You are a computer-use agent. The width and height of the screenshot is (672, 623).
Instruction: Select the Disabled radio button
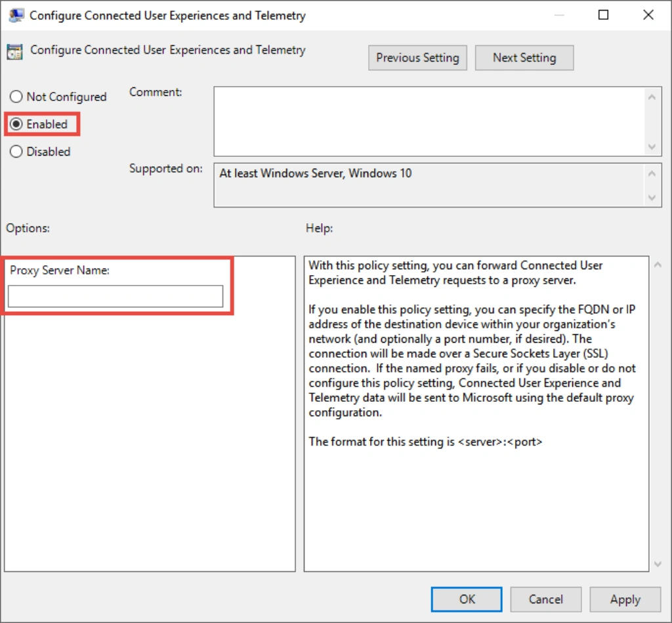click(x=16, y=152)
